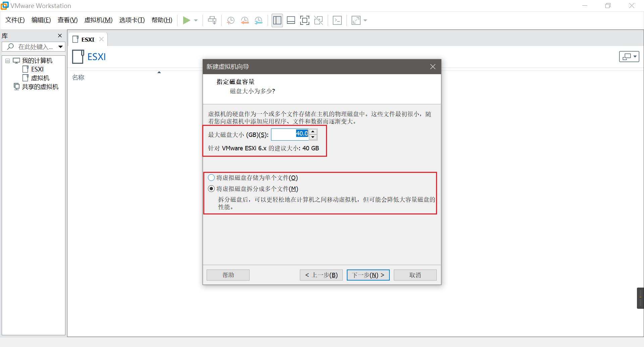Close the ESXI tab
644x347 pixels.
102,39
